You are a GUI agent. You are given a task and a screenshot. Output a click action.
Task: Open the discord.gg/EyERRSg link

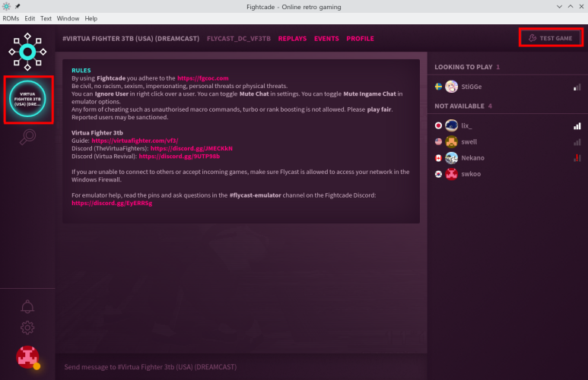tap(112, 203)
